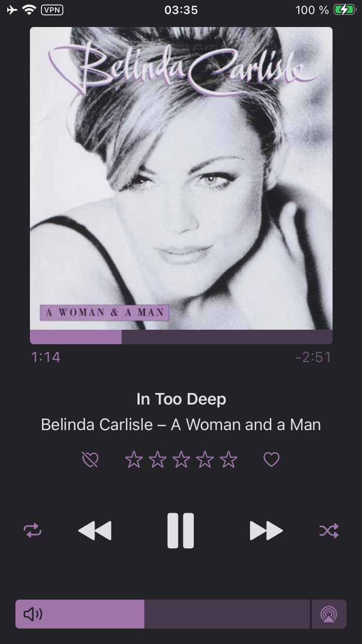Screen dimensions: 362x644
Task: Click the volume slider bar
Action: click(163, 614)
